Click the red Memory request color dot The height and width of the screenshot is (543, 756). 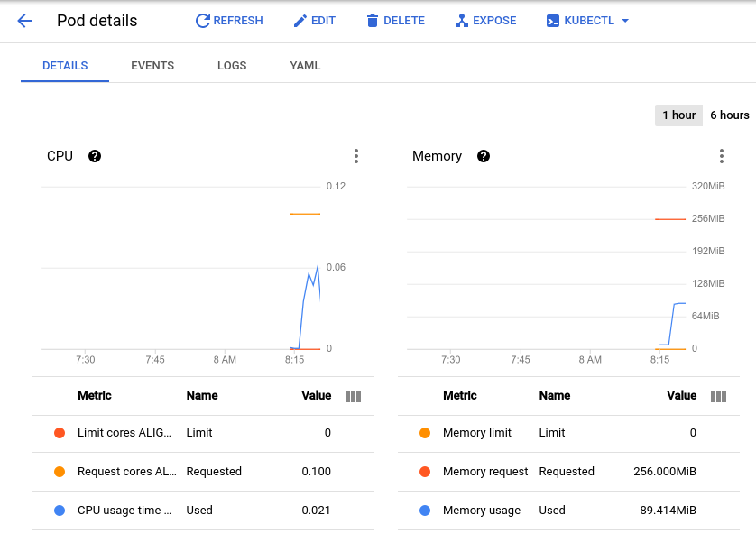tap(425, 472)
